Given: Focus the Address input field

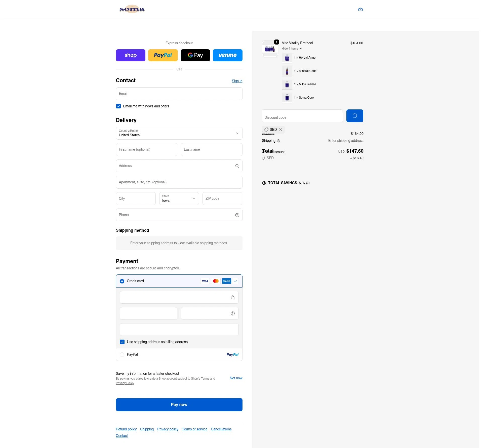Looking at the screenshot, I should [x=179, y=166].
